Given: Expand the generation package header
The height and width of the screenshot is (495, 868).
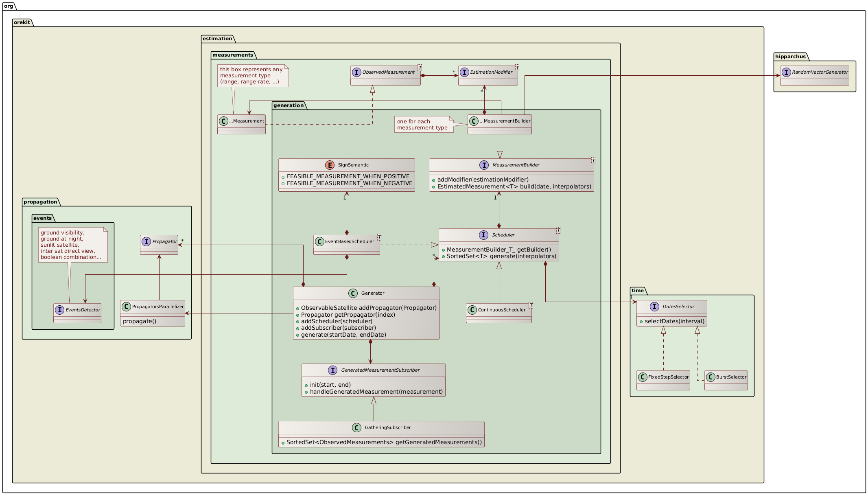Looking at the screenshot, I should tap(289, 105).
